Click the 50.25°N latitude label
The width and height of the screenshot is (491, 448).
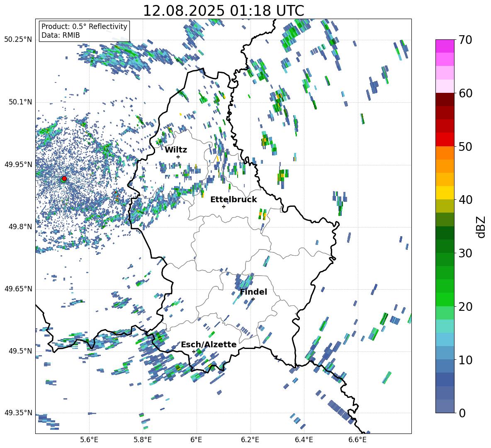18,40
